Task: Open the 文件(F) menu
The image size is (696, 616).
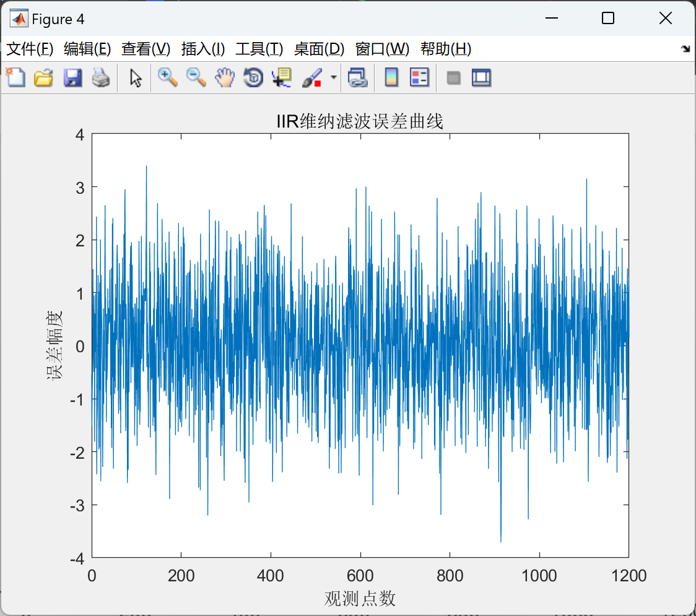Action: (27, 49)
